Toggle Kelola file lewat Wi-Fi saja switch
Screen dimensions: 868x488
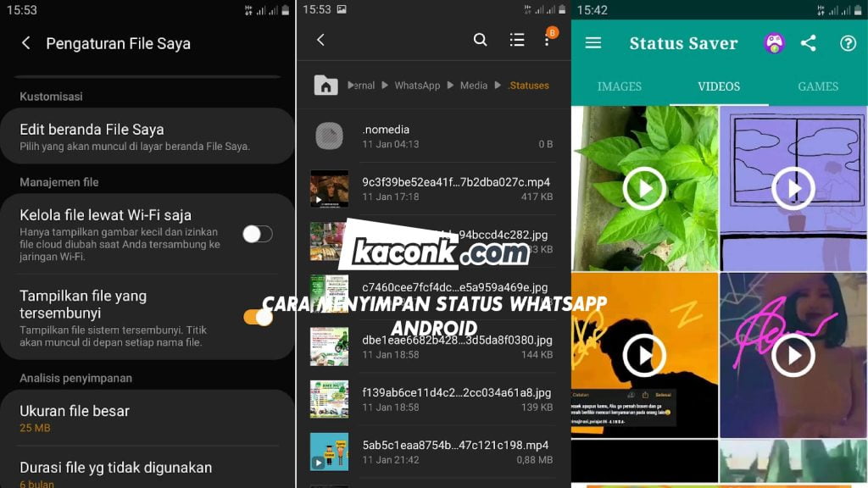tap(258, 234)
